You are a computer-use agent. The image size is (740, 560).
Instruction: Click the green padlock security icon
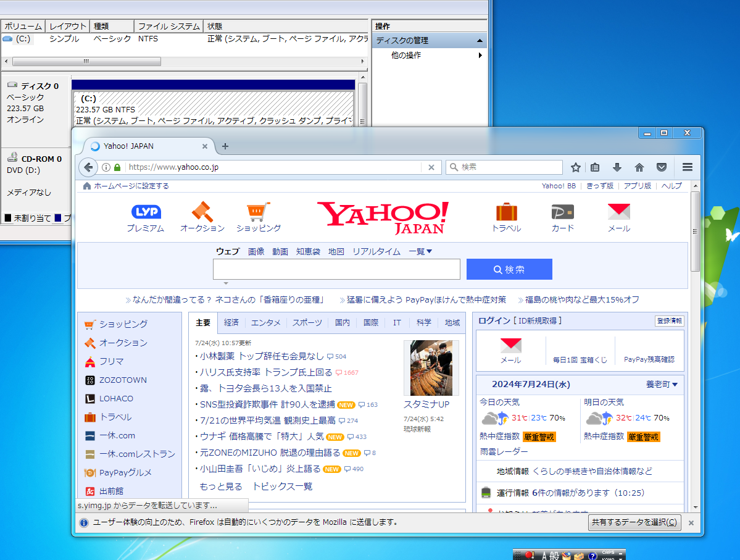pos(117,167)
